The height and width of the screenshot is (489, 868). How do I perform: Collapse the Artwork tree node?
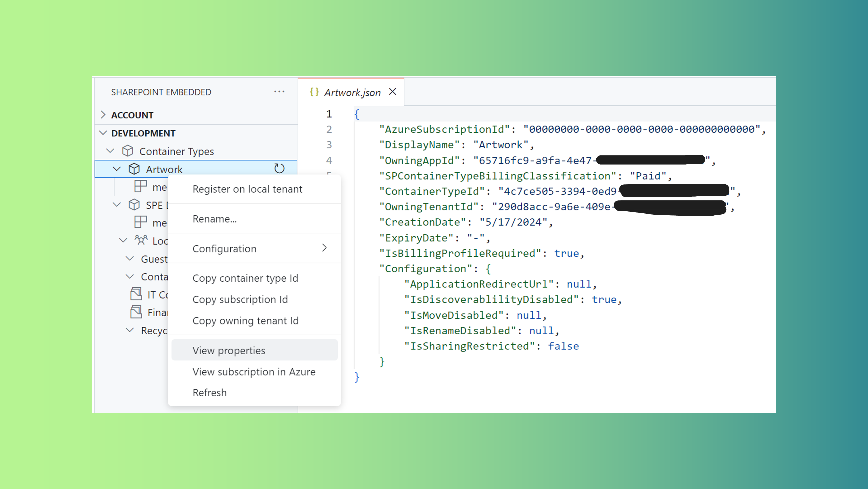pyautogui.click(x=117, y=169)
